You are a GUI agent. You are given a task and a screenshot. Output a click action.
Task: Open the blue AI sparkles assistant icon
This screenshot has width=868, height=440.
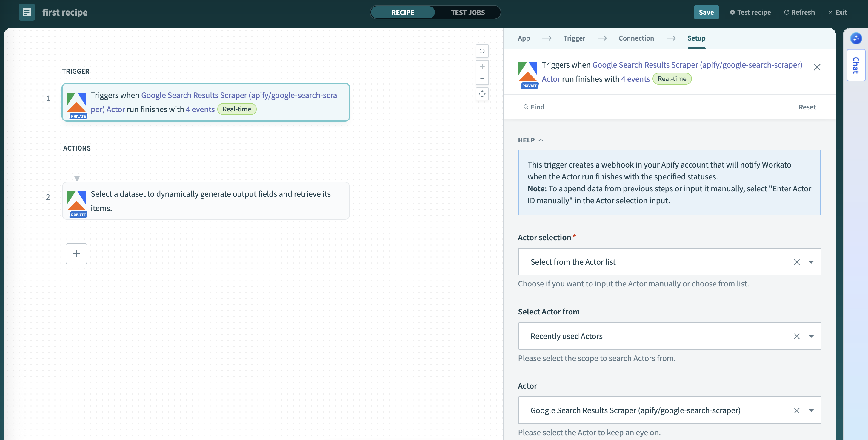coord(856,38)
